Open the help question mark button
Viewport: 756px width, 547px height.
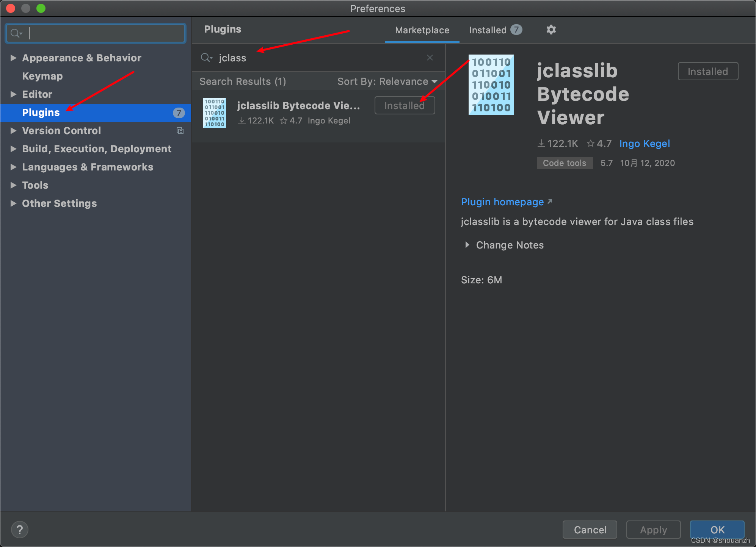click(20, 530)
